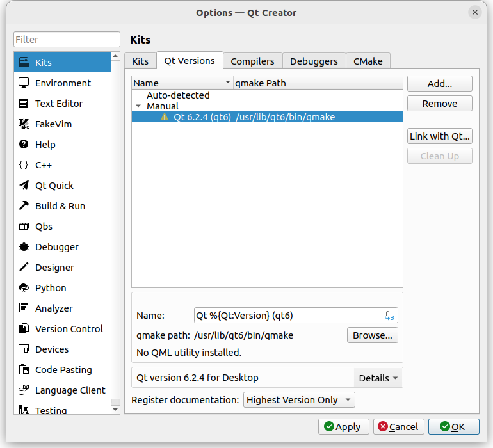The height and width of the screenshot is (448, 493).
Task: Click the Testing flask icon
Action: point(24,410)
